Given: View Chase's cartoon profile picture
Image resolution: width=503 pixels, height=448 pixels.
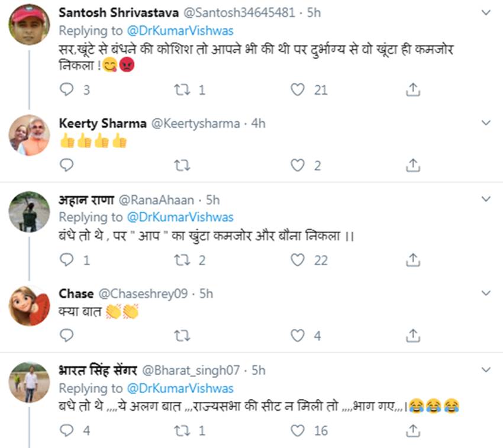Looking at the screenshot, I should 29,306.
